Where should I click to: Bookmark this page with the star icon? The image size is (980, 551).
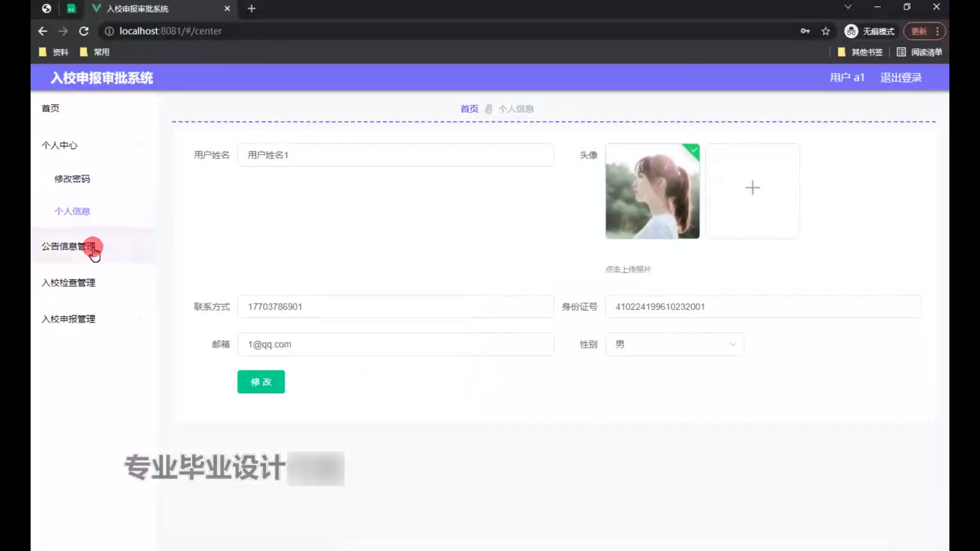[x=825, y=31]
